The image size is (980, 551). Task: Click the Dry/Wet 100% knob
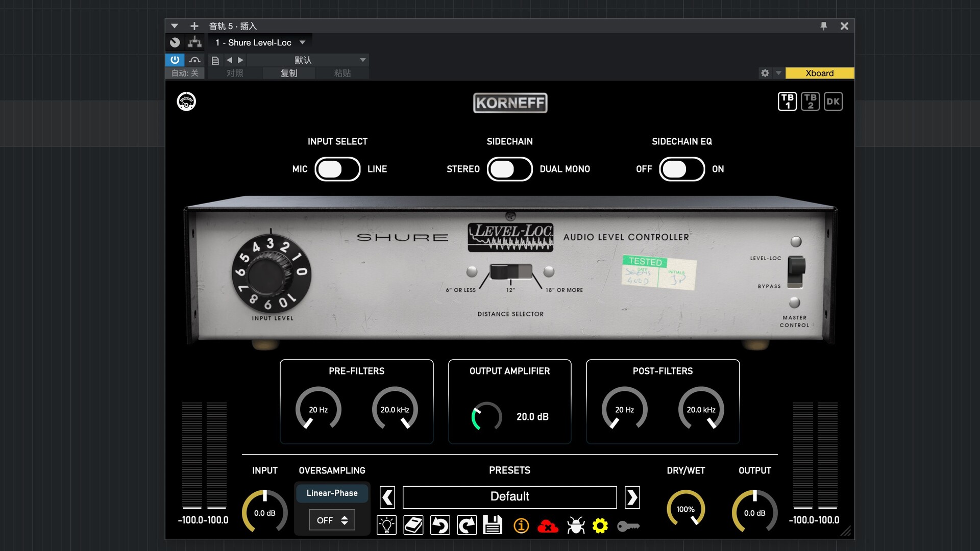(x=685, y=509)
